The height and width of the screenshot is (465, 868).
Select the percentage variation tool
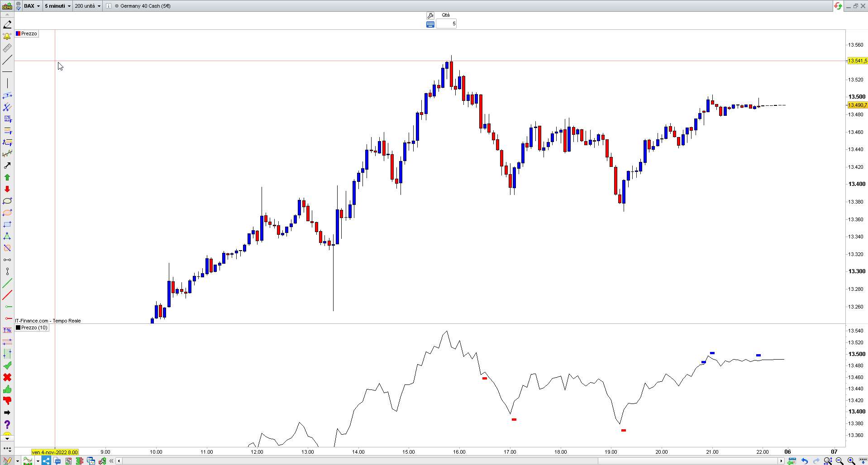[x=7, y=331]
